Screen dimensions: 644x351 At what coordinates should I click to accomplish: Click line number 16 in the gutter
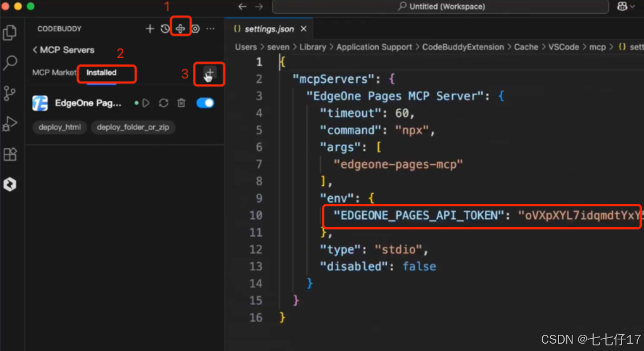255,317
